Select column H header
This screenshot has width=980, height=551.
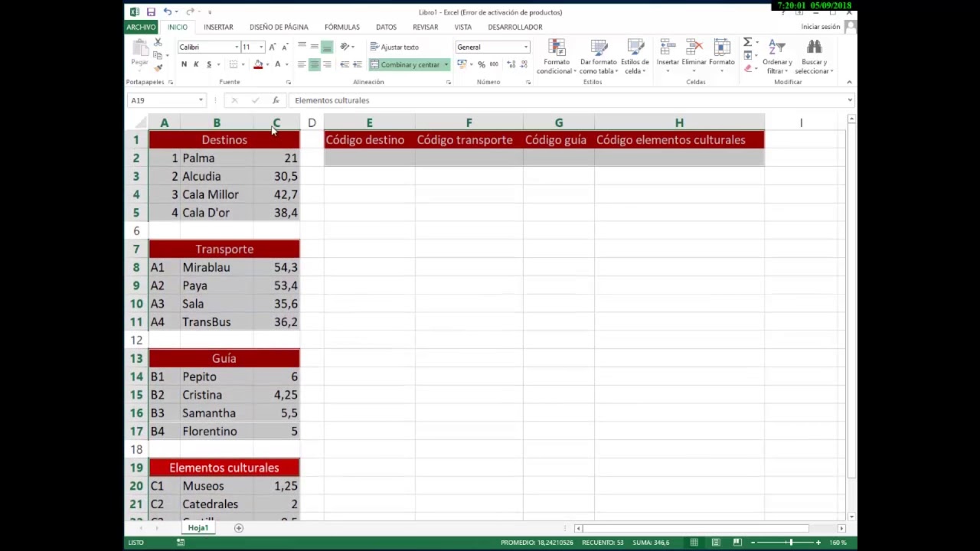[x=679, y=122]
